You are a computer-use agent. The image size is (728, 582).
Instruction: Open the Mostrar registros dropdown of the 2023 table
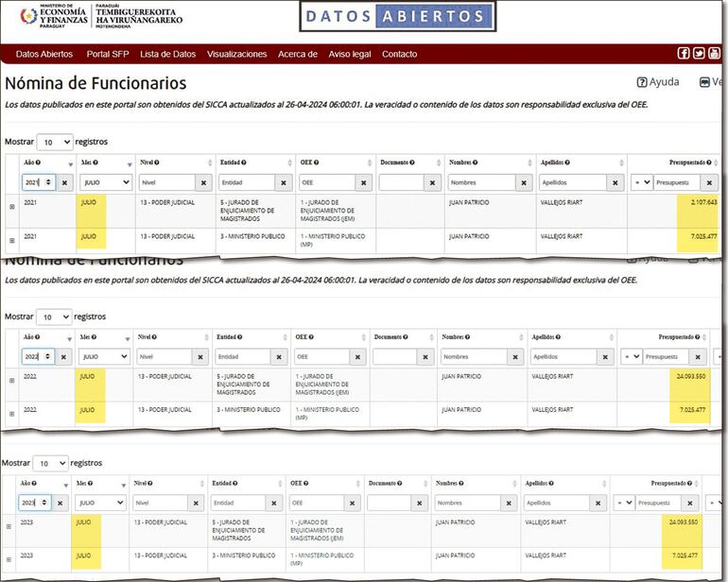tap(52, 464)
